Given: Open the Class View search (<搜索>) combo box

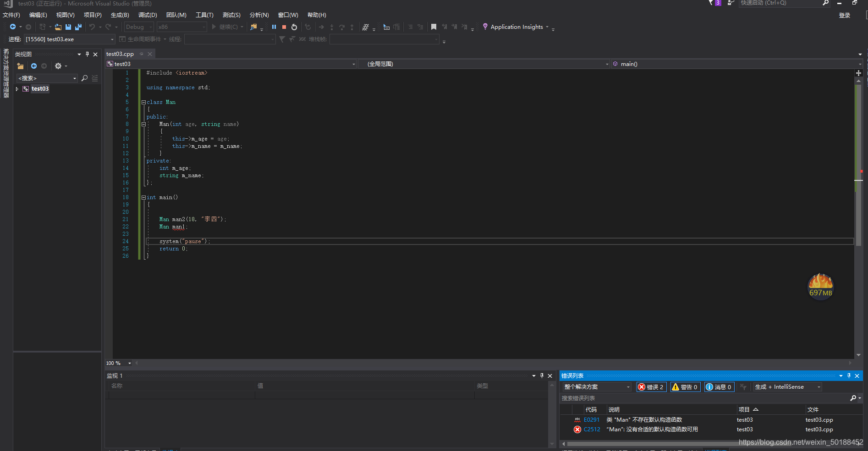Looking at the screenshot, I should pyautogui.click(x=47, y=78).
